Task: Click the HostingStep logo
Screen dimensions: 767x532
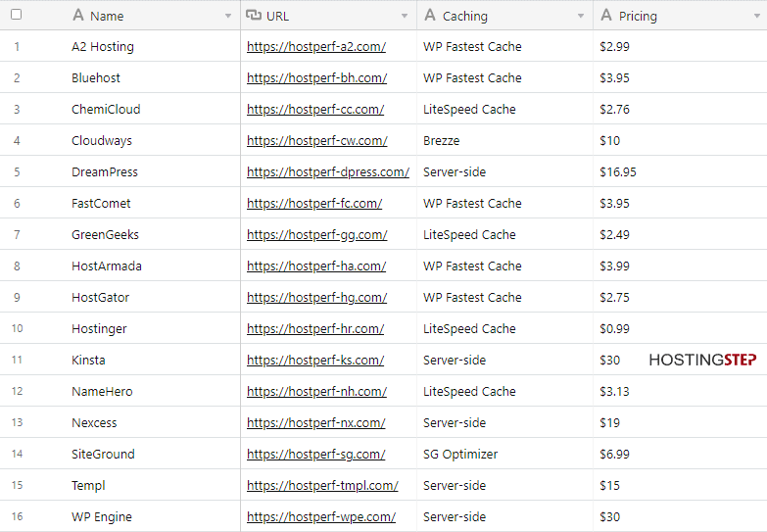Action: click(x=702, y=361)
